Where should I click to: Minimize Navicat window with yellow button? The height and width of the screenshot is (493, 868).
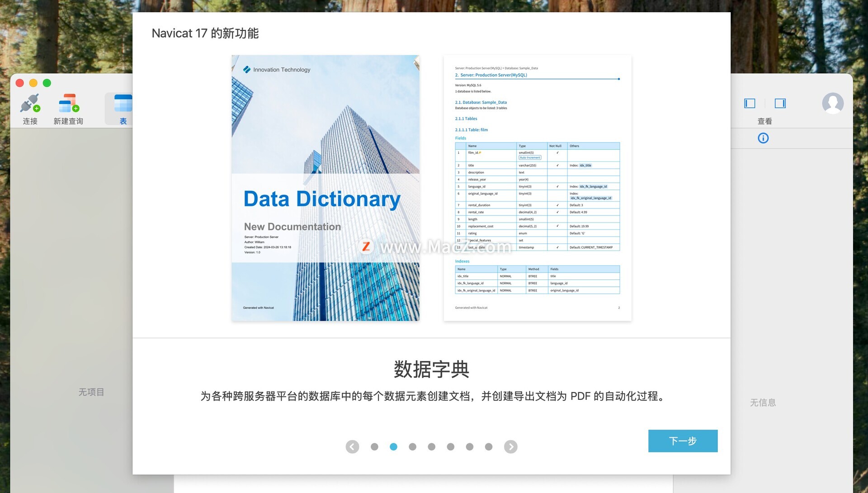pyautogui.click(x=33, y=83)
